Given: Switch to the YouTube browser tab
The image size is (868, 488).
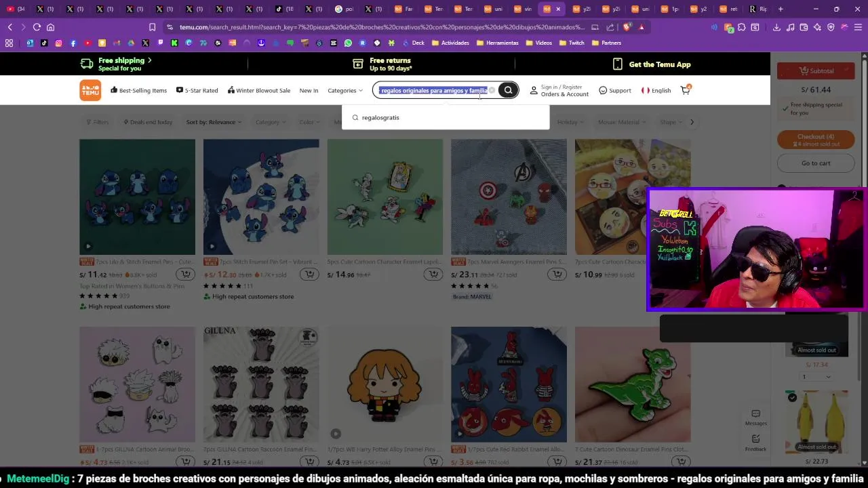Looking at the screenshot, I should [x=15, y=9].
